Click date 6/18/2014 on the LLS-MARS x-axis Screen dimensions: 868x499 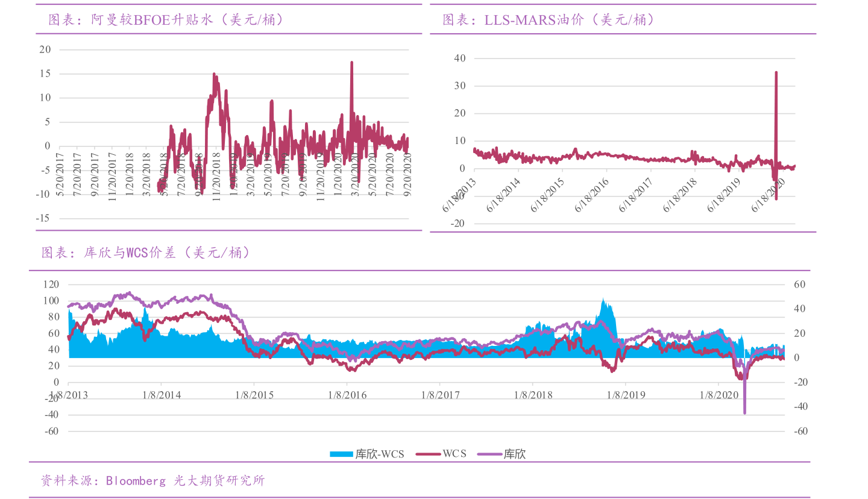coord(503,194)
